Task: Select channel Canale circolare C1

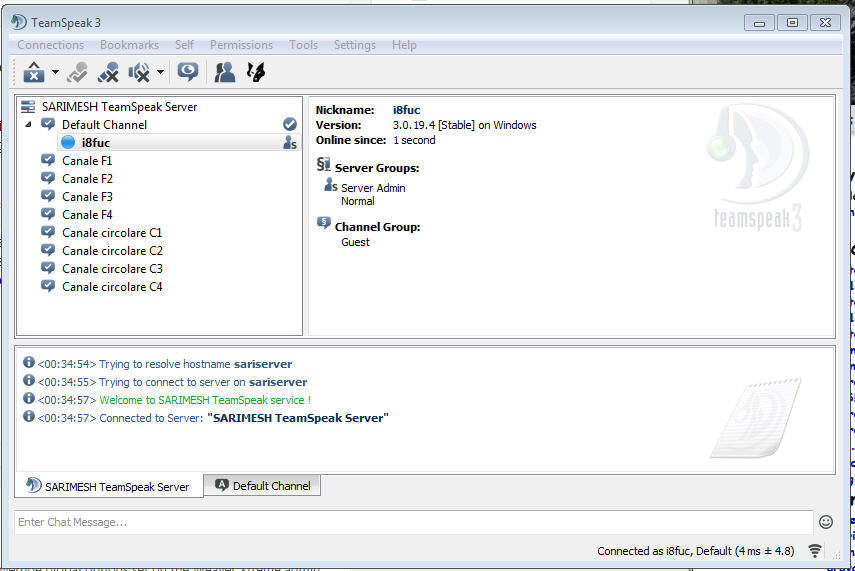Action: tap(112, 233)
